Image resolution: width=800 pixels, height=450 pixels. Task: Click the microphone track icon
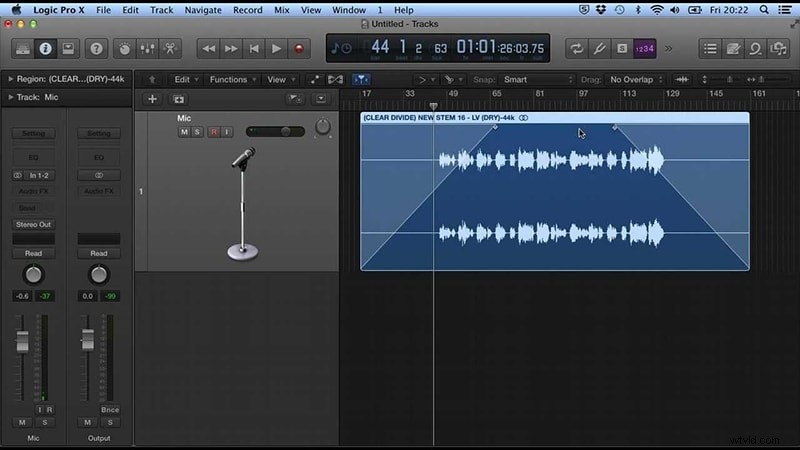[x=243, y=204]
